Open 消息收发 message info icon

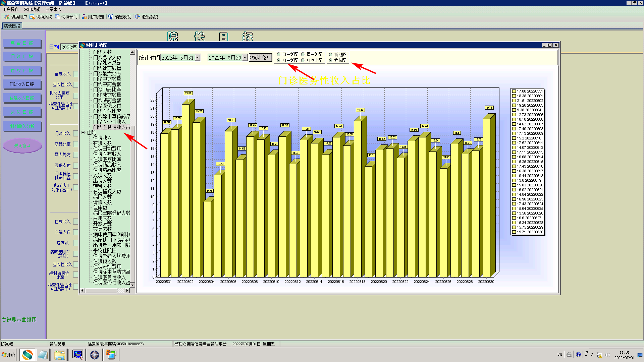111,17
